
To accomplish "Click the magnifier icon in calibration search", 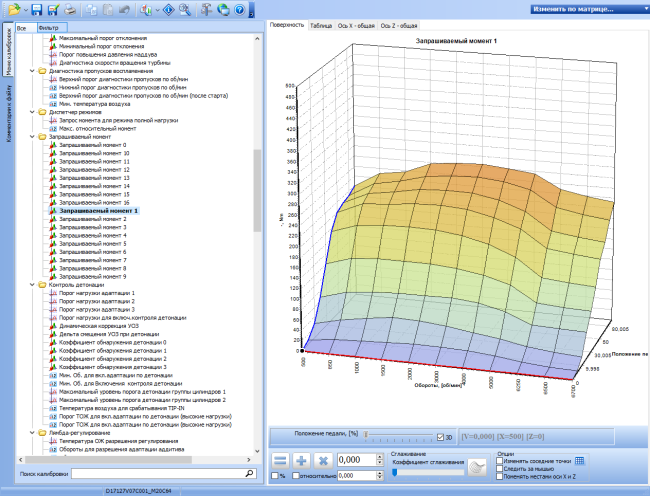I will (x=250, y=473).
